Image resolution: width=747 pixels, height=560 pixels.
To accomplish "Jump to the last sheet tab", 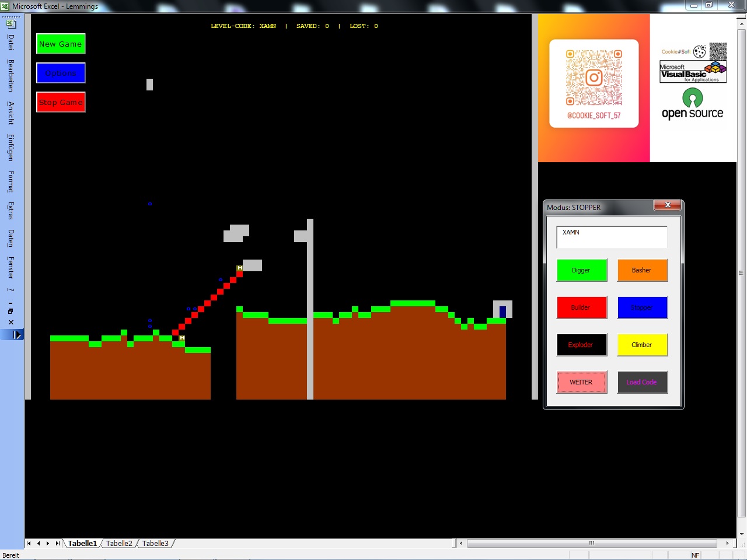I will 57,543.
